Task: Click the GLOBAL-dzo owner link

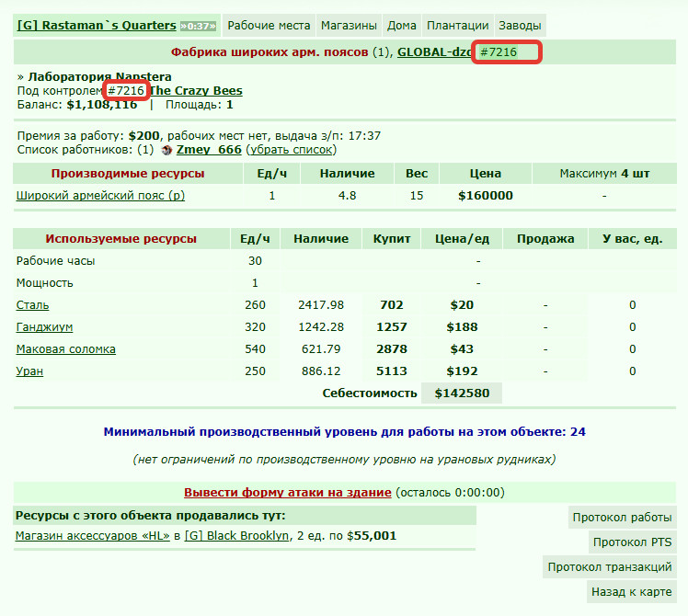Action: tap(434, 52)
